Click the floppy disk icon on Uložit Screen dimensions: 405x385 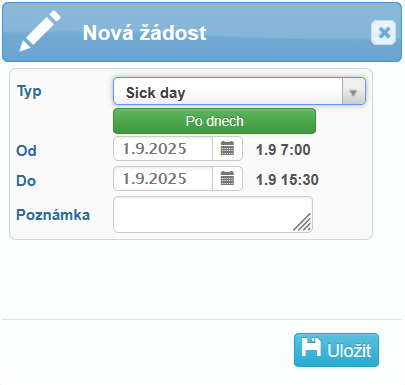coord(311,347)
